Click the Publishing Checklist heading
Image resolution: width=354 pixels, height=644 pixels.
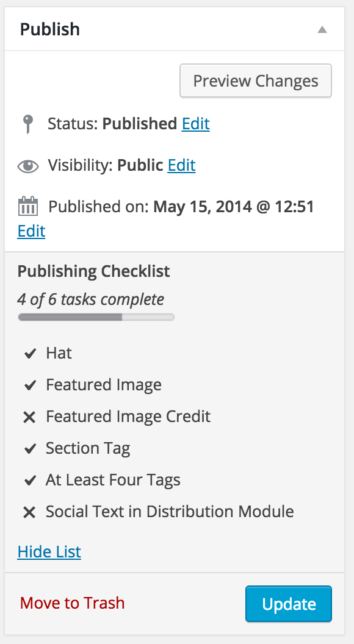pos(94,271)
